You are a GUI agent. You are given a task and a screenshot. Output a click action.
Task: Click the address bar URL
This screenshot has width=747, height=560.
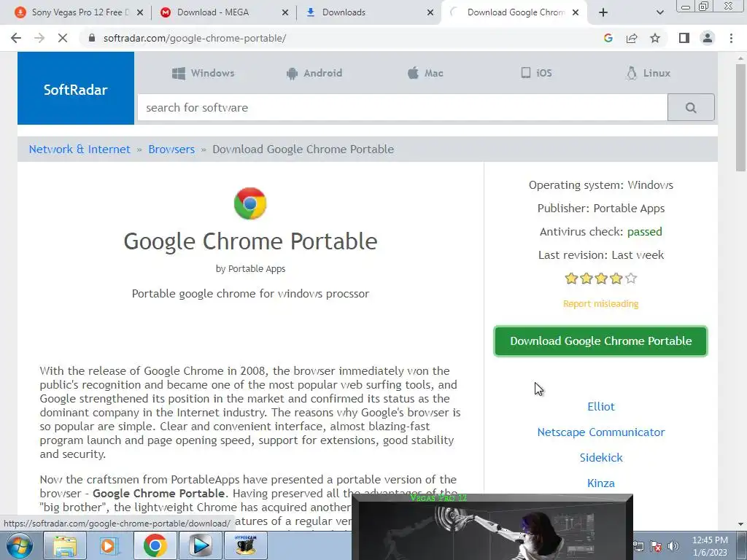[x=194, y=38]
